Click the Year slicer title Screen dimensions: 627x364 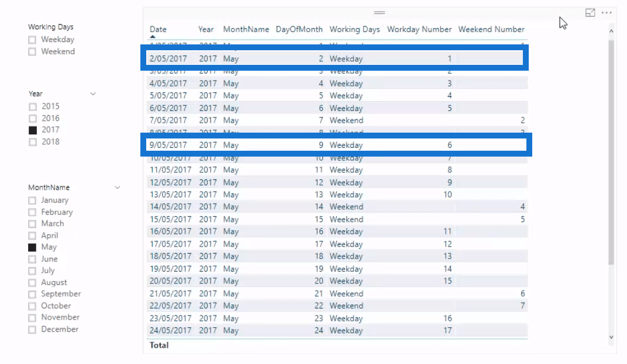[35, 94]
